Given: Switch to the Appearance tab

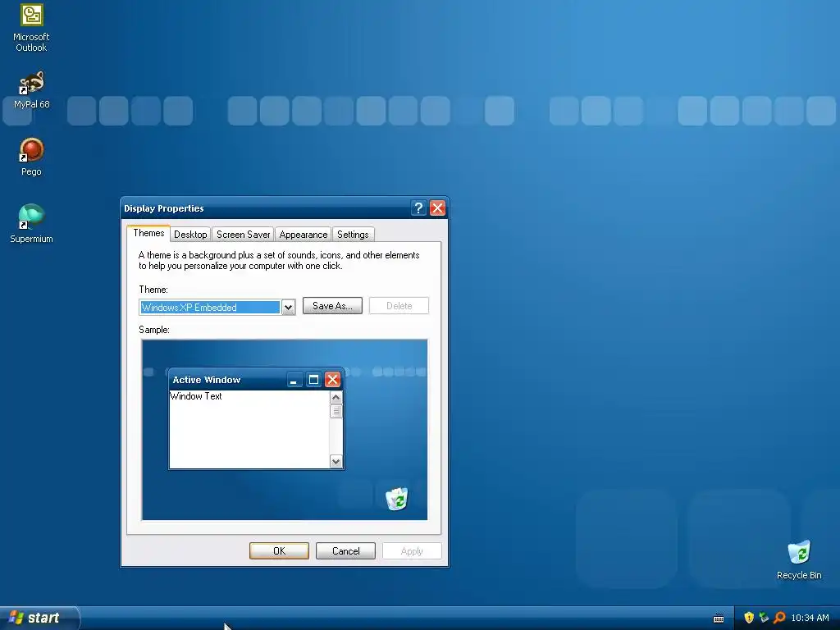Looking at the screenshot, I should (304, 235).
